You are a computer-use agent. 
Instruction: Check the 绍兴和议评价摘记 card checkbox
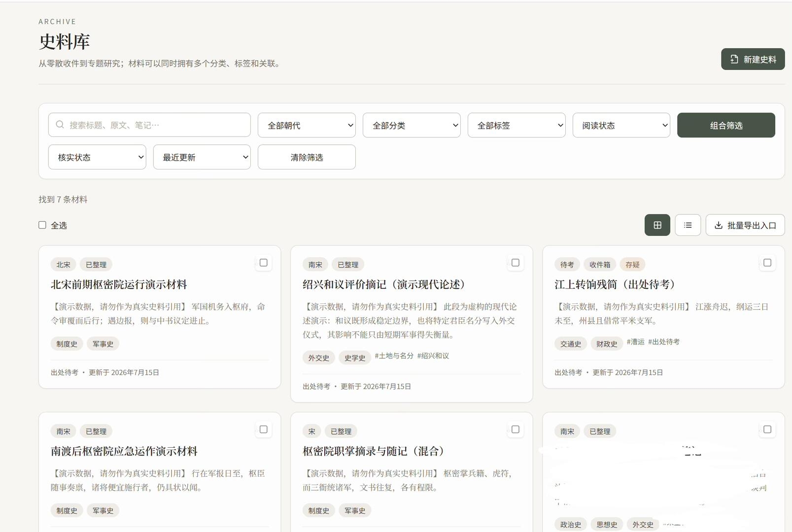pos(516,263)
